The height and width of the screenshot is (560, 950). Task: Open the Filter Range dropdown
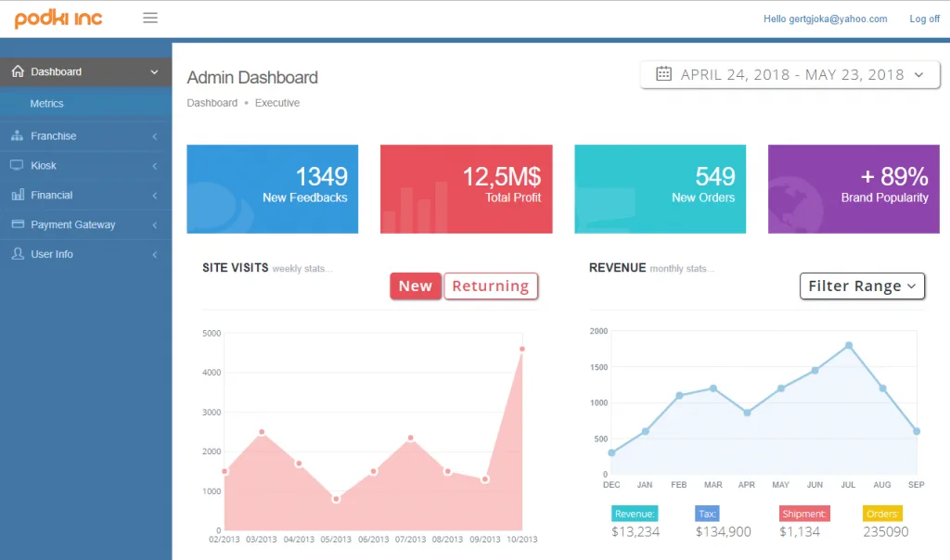[x=862, y=286]
